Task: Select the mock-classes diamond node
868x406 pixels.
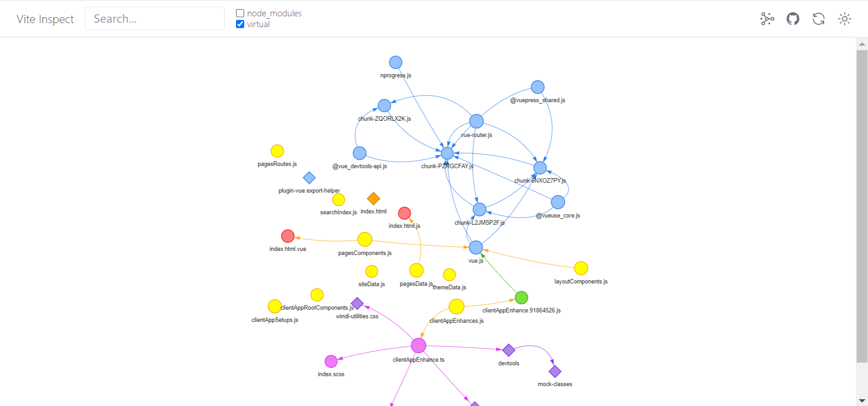Action: click(555, 372)
